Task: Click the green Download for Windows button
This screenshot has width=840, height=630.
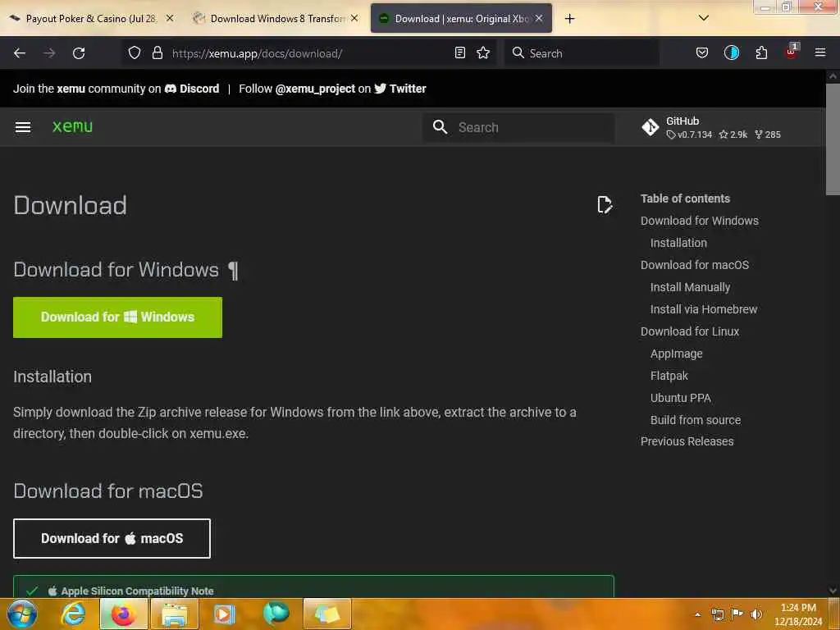Action: click(117, 317)
